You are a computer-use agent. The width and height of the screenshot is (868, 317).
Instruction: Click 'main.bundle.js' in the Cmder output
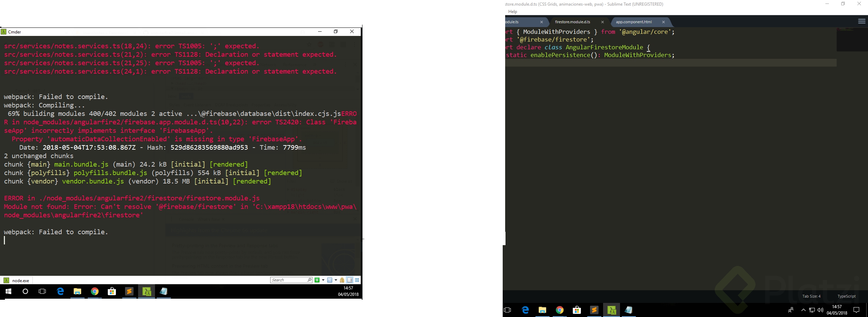(81, 164)
